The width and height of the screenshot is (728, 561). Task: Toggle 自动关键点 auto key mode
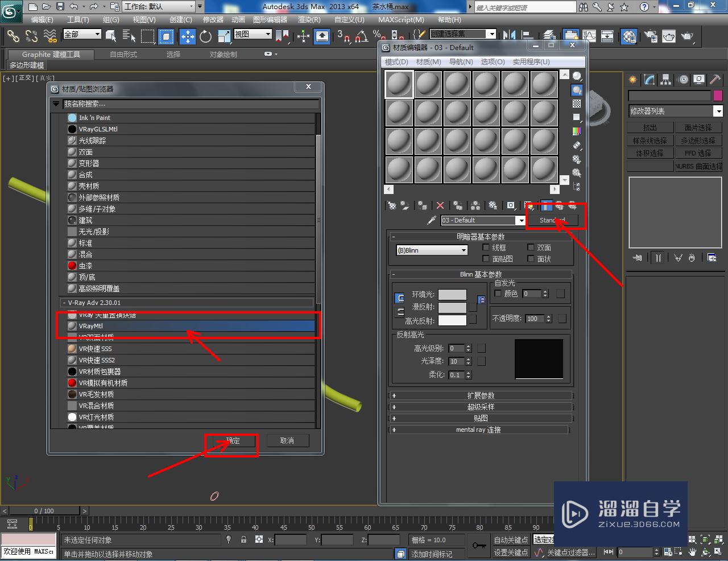pos(511,540)
